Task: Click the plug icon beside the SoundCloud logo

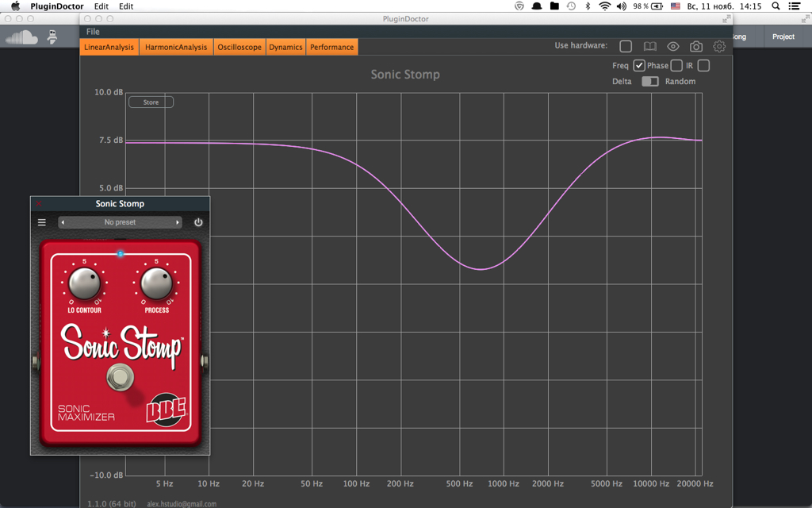Action: click(52, 37)
